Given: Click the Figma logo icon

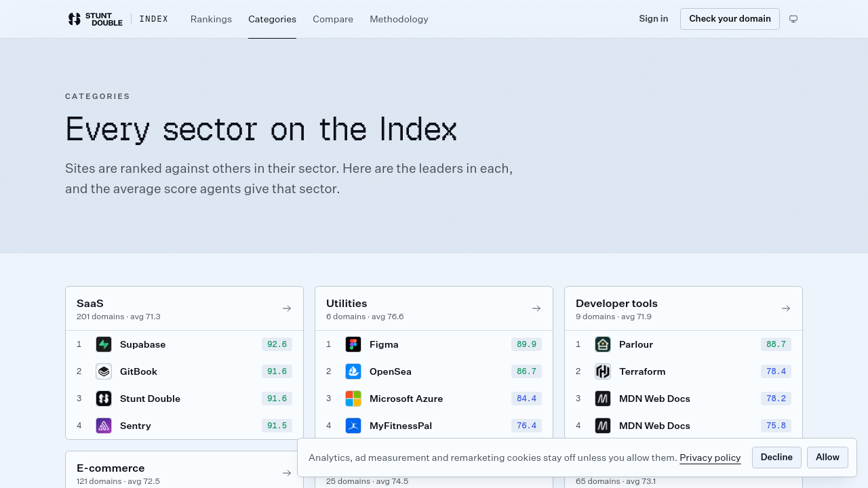Looking at the screenshot, I should 353,344.
